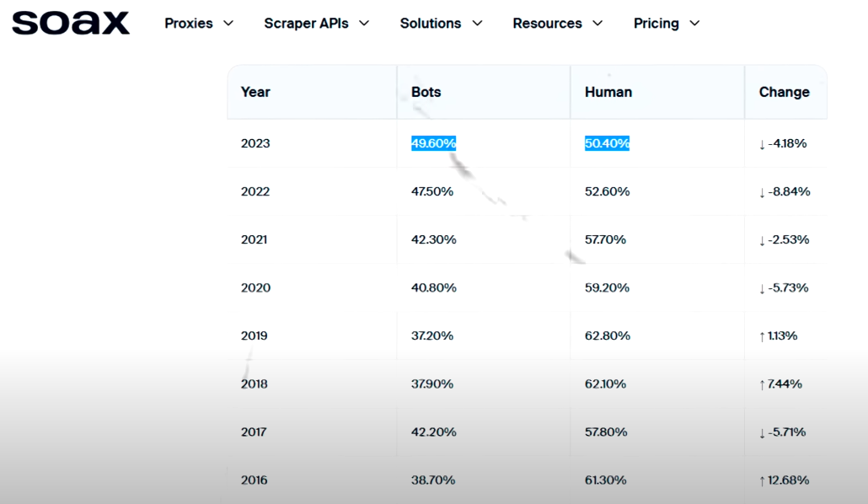Click the Human column header
868x504 pixels.
click(x=608, y=92)
